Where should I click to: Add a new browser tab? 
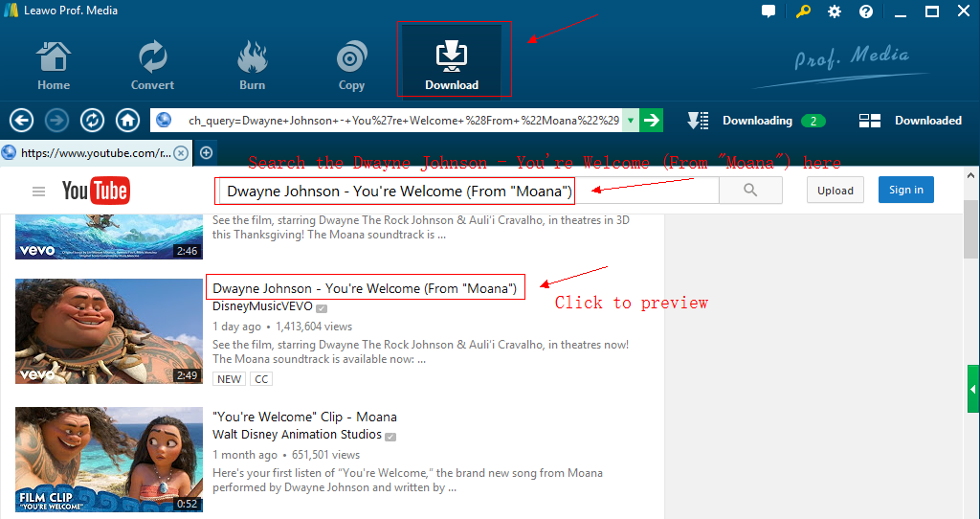click(206, 152)
